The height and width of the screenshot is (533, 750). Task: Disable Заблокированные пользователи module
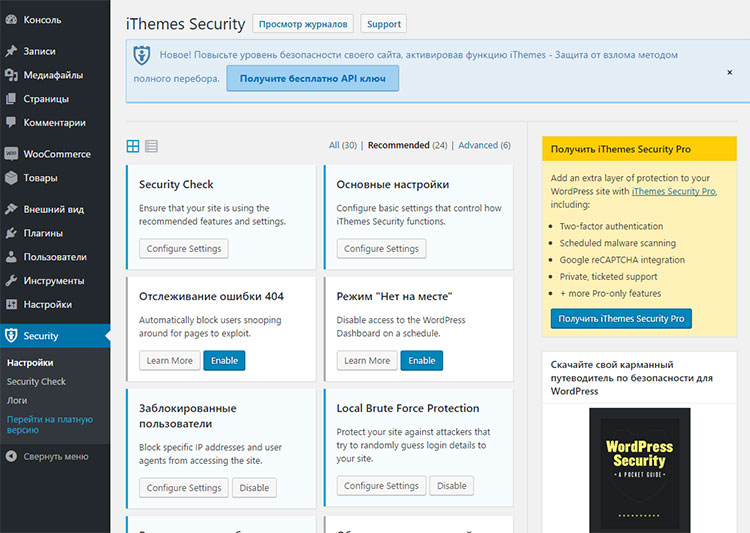click(x=254, y=488)
